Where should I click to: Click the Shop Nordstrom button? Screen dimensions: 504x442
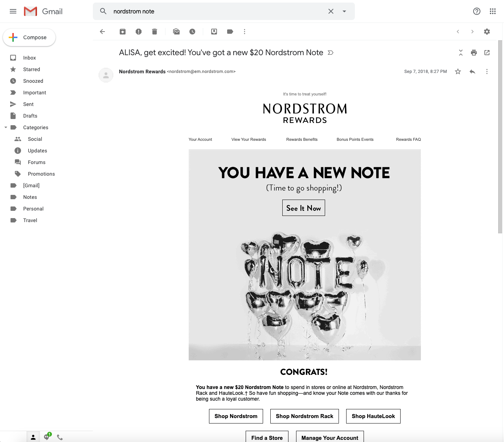(x=236, y=416)
